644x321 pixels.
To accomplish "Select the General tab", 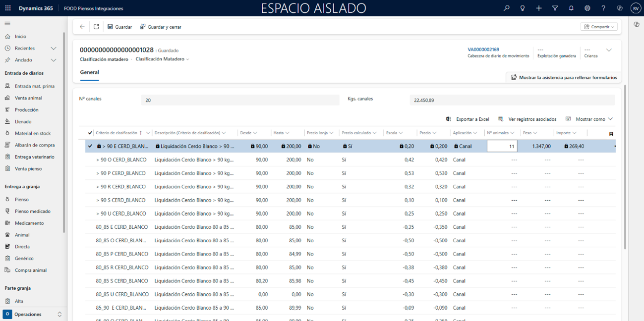I will click(x=90, y=72).
